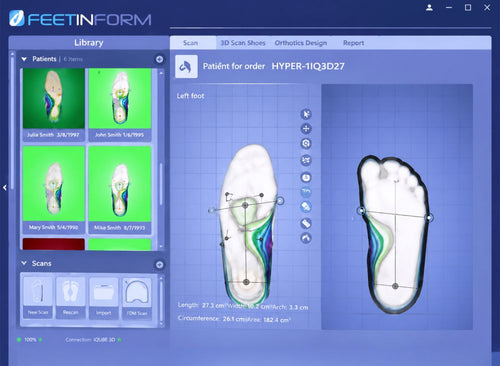Viewport: 500px width, 366px height.
Task: Click the FDM Scan button label
Action: coord(137,313)
